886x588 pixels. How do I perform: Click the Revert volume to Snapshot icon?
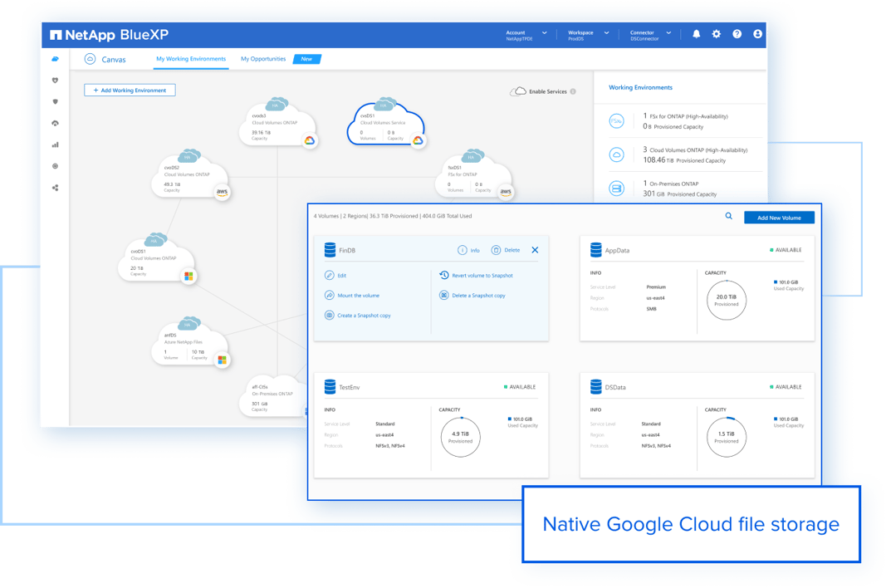[x=444, y=276]
